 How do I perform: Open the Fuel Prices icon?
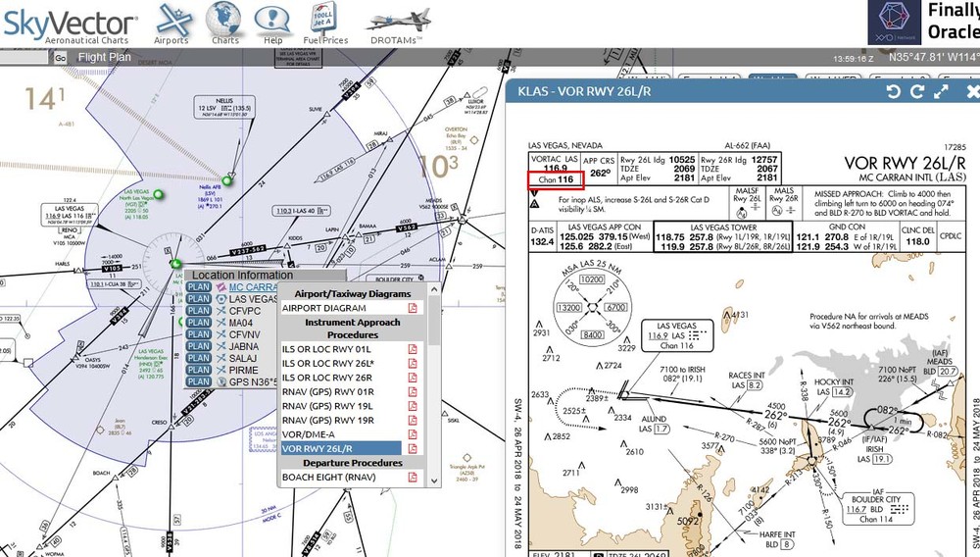(325, 23)
